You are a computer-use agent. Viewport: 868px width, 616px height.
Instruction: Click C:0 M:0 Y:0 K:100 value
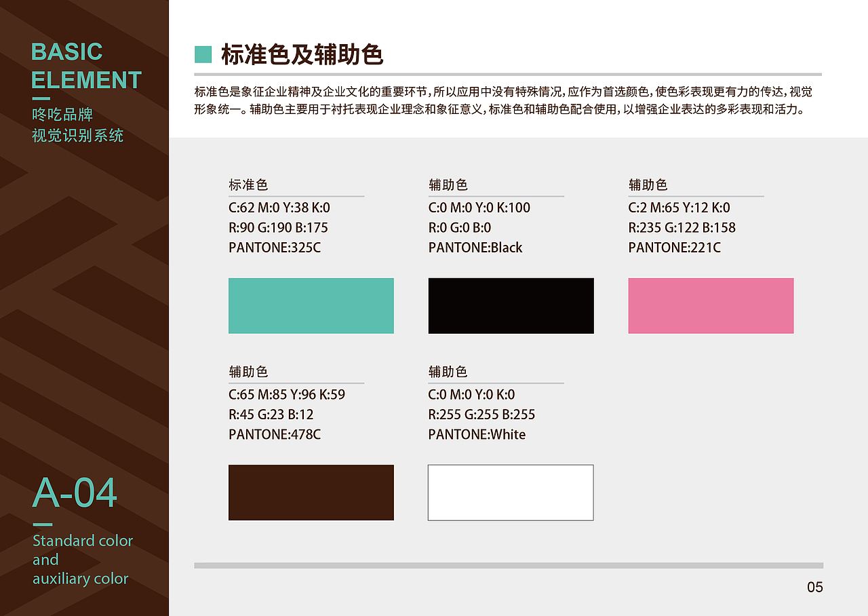479,208
